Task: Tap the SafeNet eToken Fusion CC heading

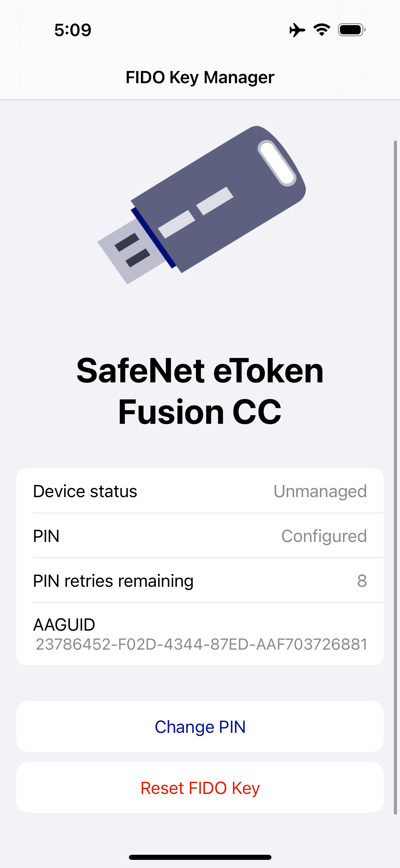Action: pos(200,391)
